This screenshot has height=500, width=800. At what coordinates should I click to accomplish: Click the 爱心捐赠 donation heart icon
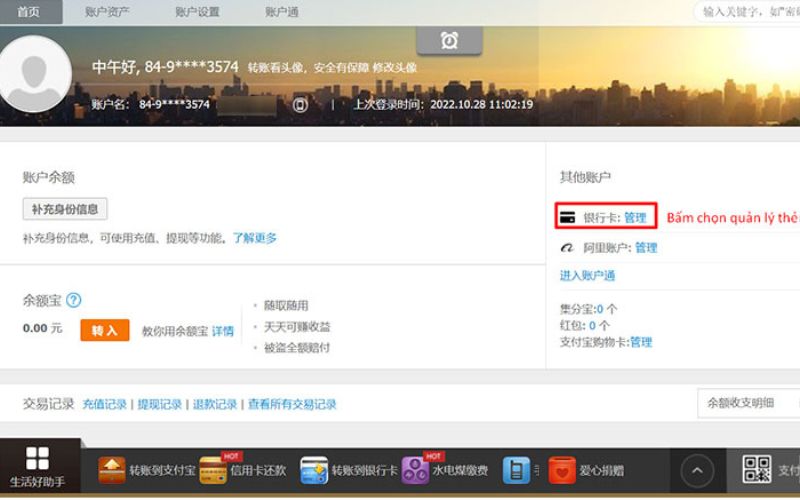pos(562,470)
